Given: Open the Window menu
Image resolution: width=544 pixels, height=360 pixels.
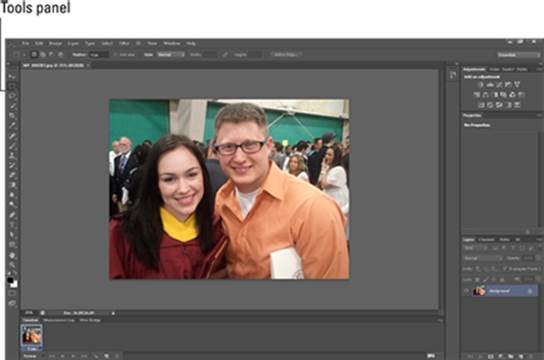Looking at the screenshot, I should [172, 43].
